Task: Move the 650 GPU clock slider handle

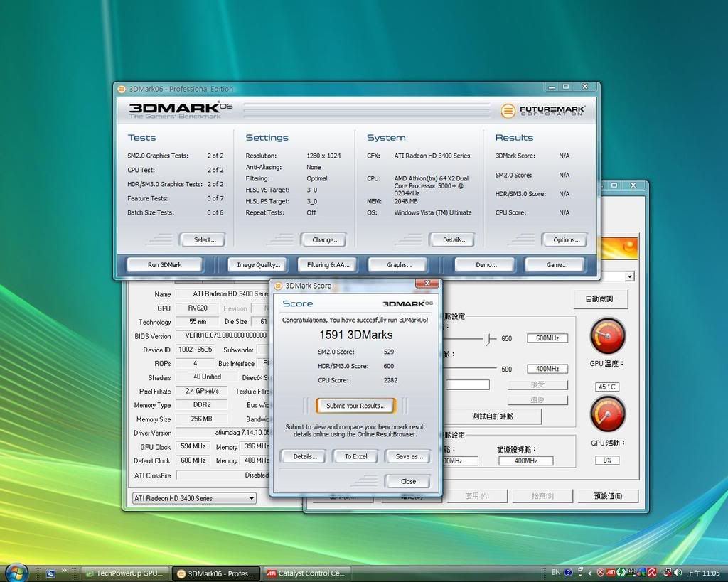Action: pos(489,339)
